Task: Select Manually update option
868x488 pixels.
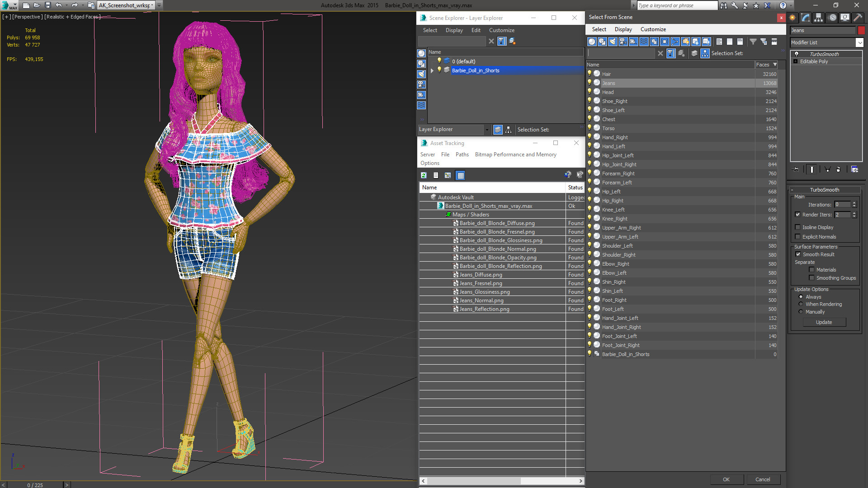Action: pos(801,312)
